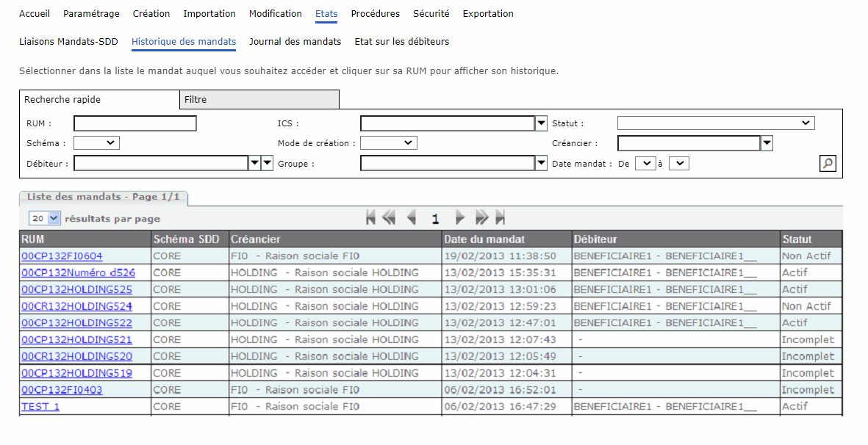Screen dimensions: 868x445
Task: Open the Schéma dropdown
Action: click(96, 143)
